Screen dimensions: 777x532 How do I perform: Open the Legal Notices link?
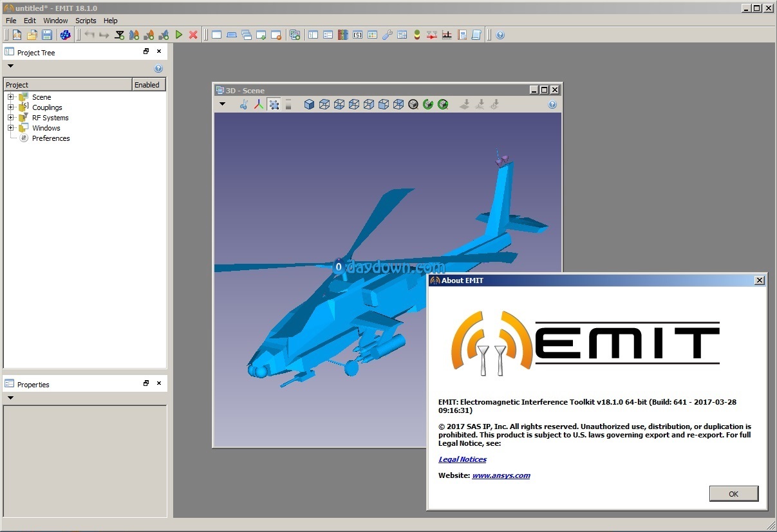tap(462, 459)
